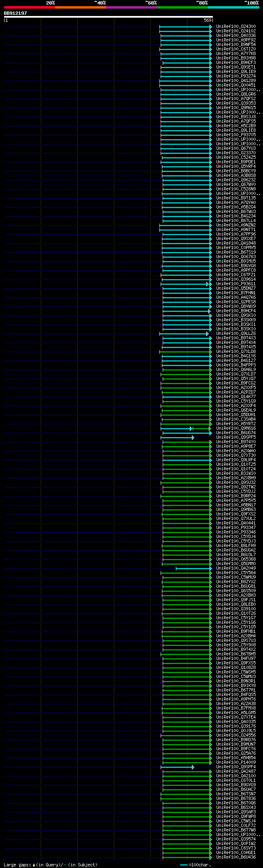
Task: Click label UniRef100_C5Y564
Action: 236,573
